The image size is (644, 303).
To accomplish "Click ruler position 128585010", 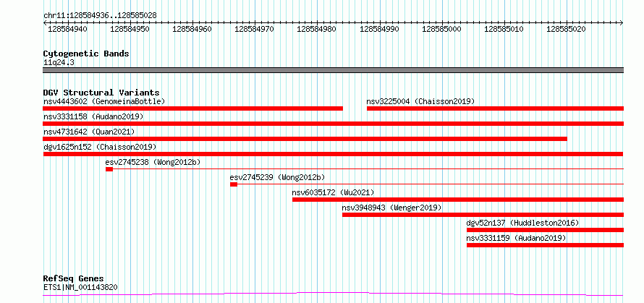I will pos(504,29).
